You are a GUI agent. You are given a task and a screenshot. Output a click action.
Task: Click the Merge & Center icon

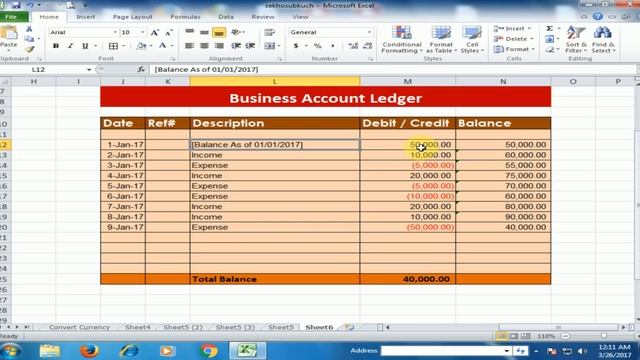[269, 46]
